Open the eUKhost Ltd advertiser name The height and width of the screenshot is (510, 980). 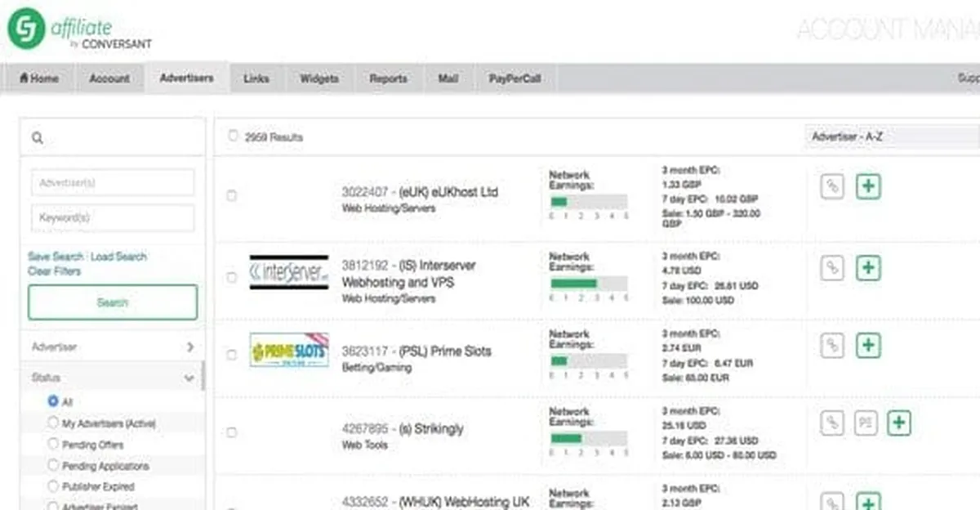(448, 192)
